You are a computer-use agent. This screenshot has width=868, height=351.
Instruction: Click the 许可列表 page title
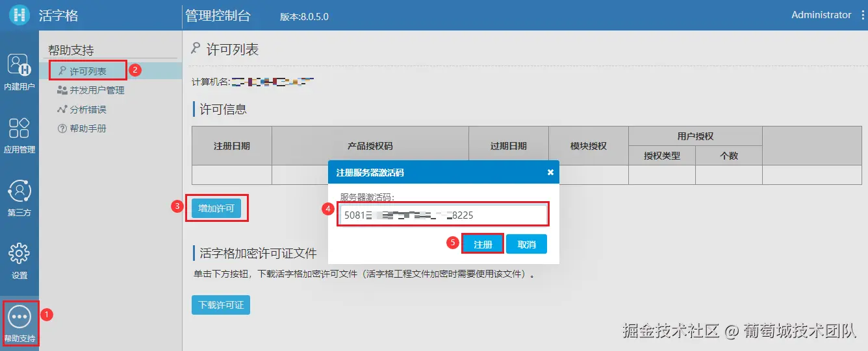[x=233, y=49]
